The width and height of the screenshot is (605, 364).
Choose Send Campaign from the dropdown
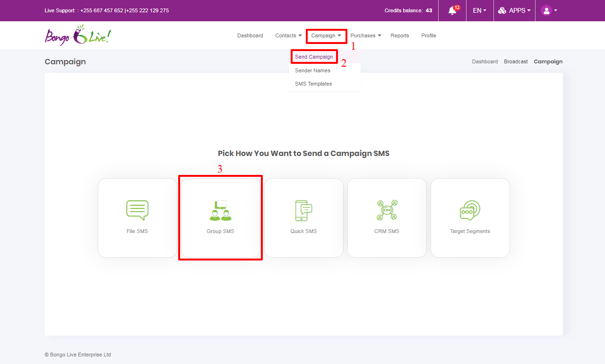click(x=314, y=57)
